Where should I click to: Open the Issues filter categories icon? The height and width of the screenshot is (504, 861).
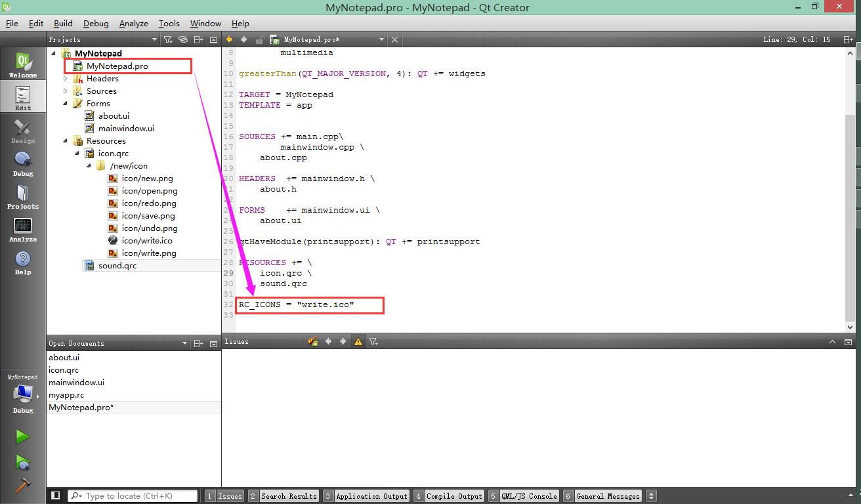click(373, 341)
